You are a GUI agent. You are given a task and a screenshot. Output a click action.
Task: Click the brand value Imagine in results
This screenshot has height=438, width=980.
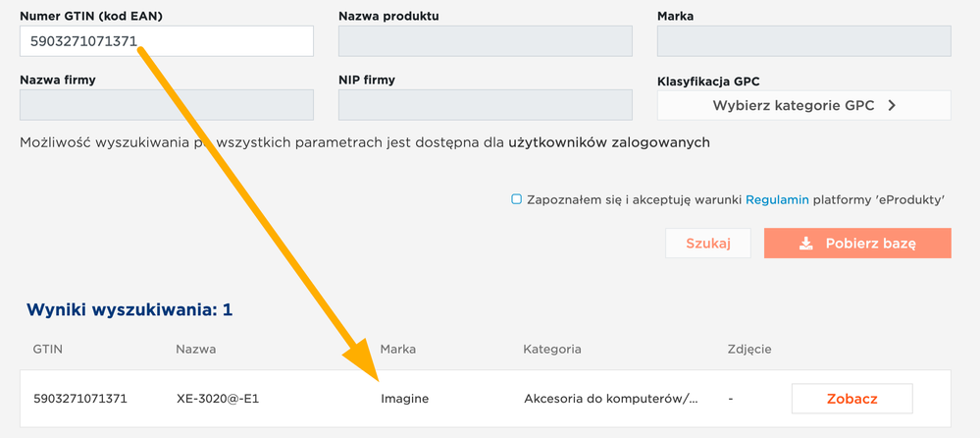pos(404,399)
